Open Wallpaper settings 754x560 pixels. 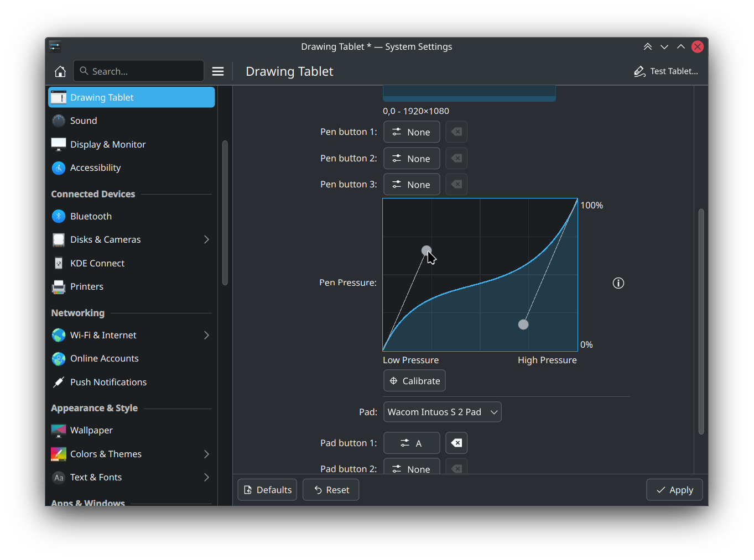click(91, 430)
